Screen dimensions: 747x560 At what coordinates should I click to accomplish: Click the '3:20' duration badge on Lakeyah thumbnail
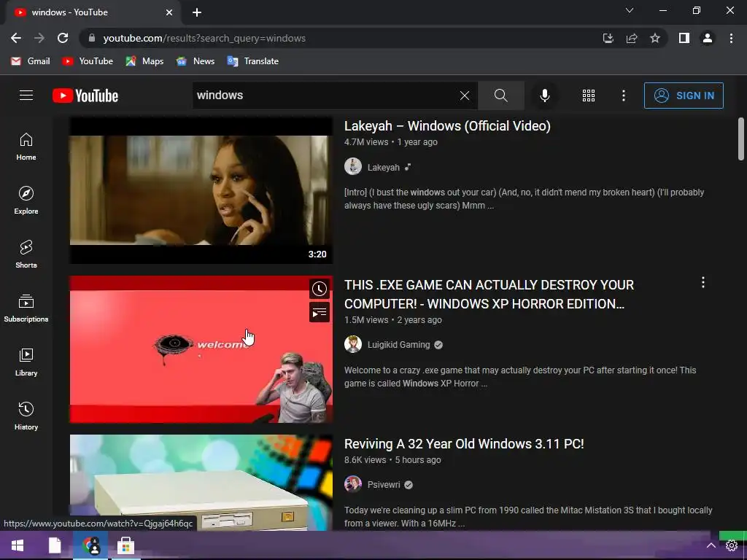317,254
